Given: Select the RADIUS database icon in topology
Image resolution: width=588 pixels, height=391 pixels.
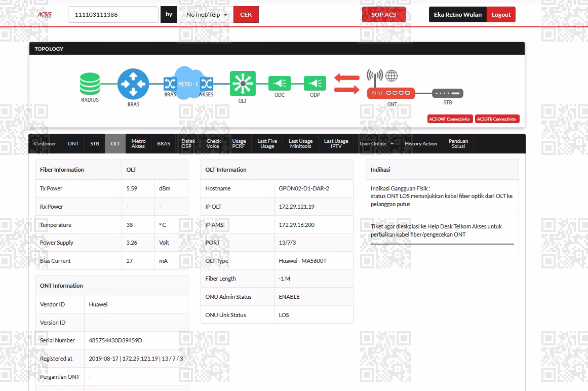Looking at the screenshot, I should tap(90, 84).
